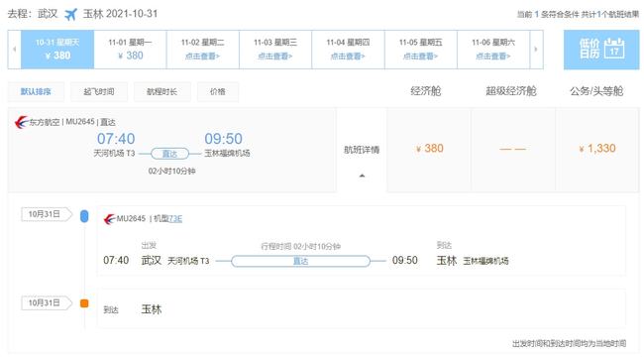
Task: Click the 玉林 city in final arrival row
Action: pyautogui.click(x=152, y=309)
